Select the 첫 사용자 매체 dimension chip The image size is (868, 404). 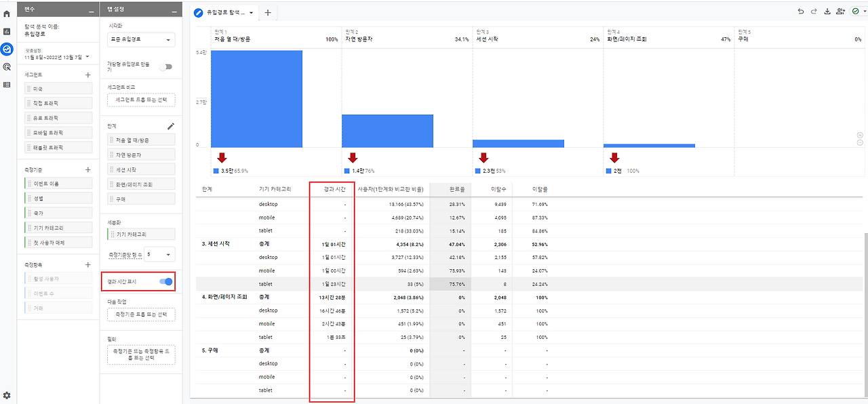coord(58,242)
